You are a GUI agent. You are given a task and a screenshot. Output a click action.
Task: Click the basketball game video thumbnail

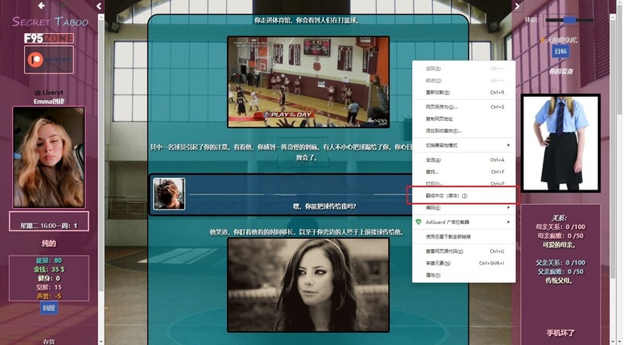[x=308, y=71]
